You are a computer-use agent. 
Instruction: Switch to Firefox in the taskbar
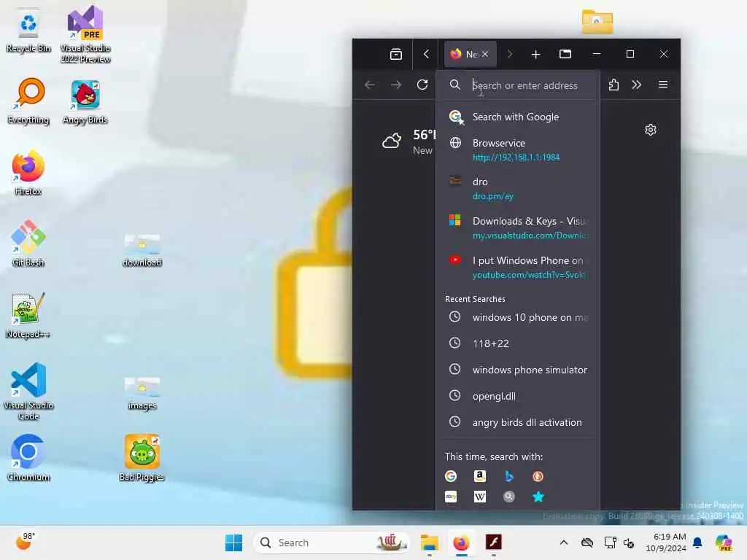(x=461, y=542)
